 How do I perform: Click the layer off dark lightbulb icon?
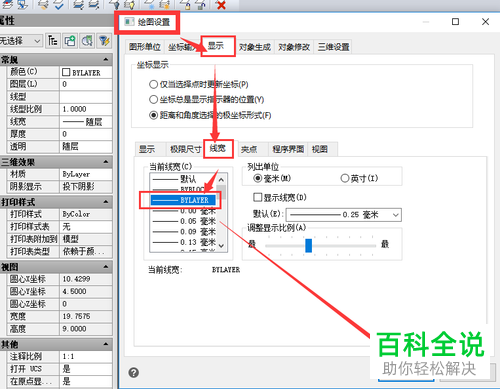[x=114, y=4]
